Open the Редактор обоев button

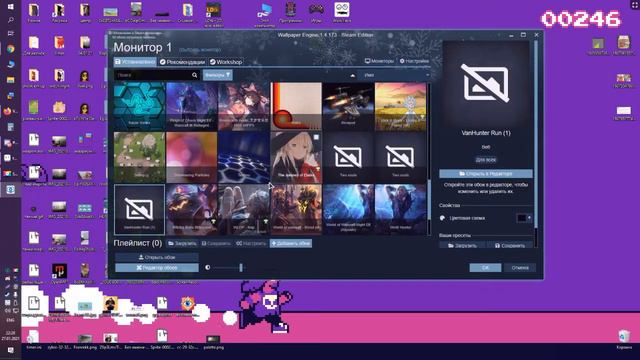click(x=157, y=268)
